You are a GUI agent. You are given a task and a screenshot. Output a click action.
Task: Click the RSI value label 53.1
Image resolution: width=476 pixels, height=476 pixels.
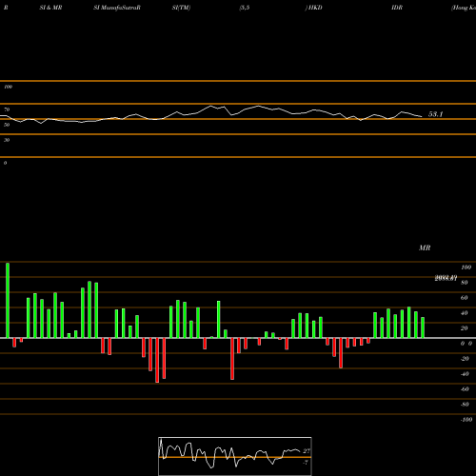[435, 114]
